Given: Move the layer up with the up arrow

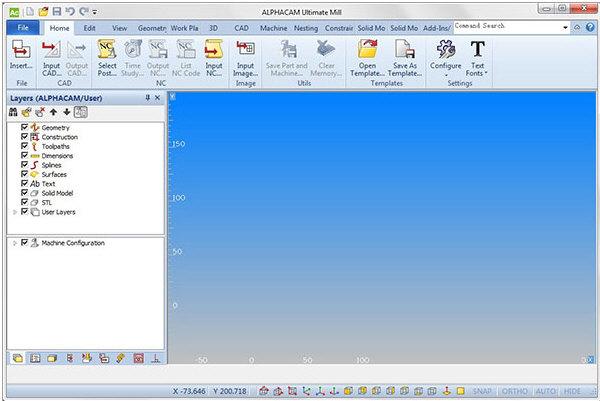Looking at the screenshot, I should [53, 112].
